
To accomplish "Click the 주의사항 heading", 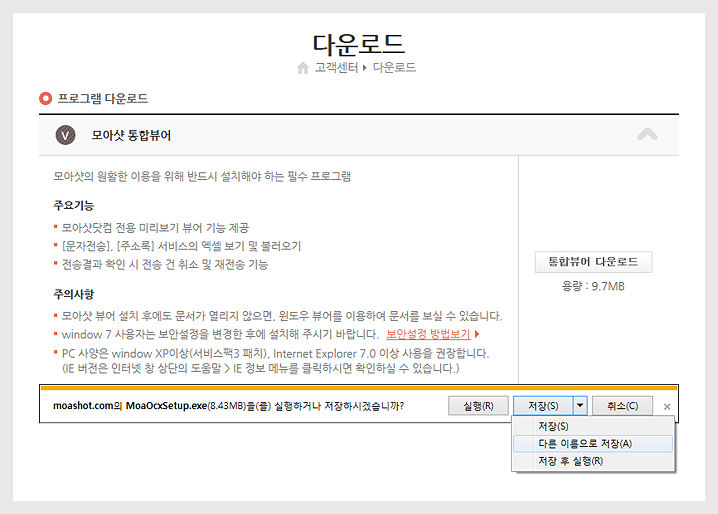I will coord(73,294).
